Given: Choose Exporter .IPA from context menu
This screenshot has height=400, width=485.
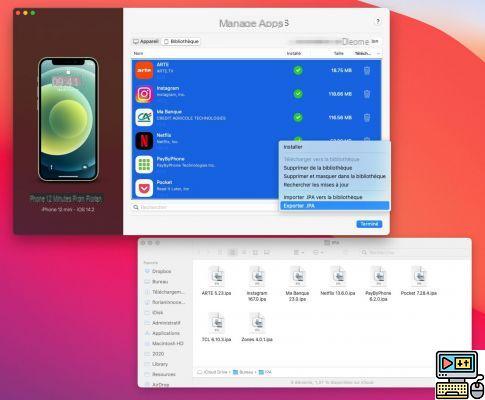Looking at the screenshot, I should point(334,206).
